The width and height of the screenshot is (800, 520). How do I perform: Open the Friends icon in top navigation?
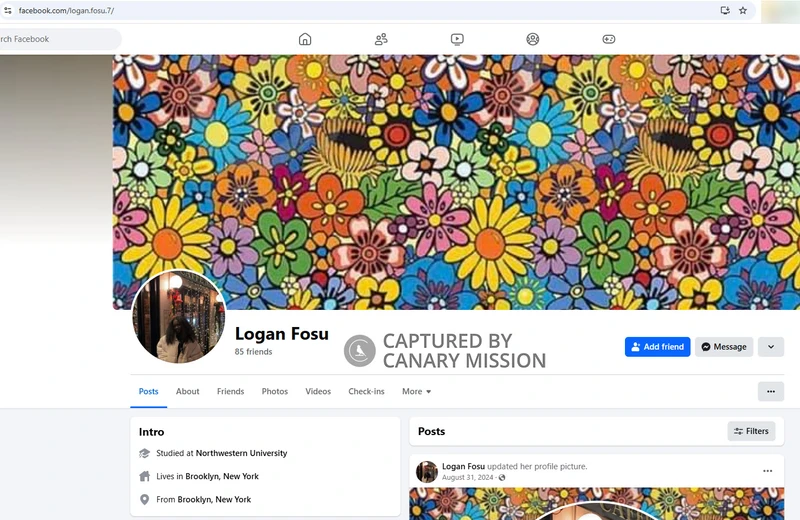pos(381,39)
